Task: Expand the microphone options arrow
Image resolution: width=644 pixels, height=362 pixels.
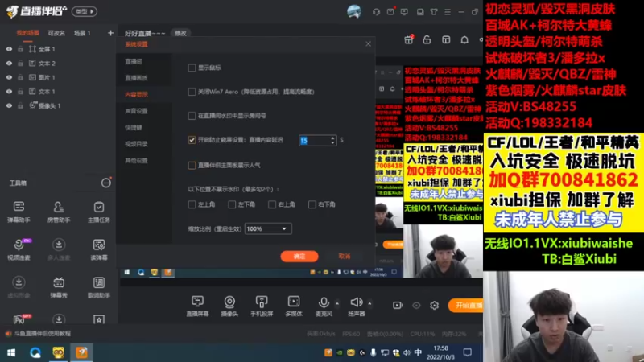Action: pyautogui.click(x=337, y=303)
